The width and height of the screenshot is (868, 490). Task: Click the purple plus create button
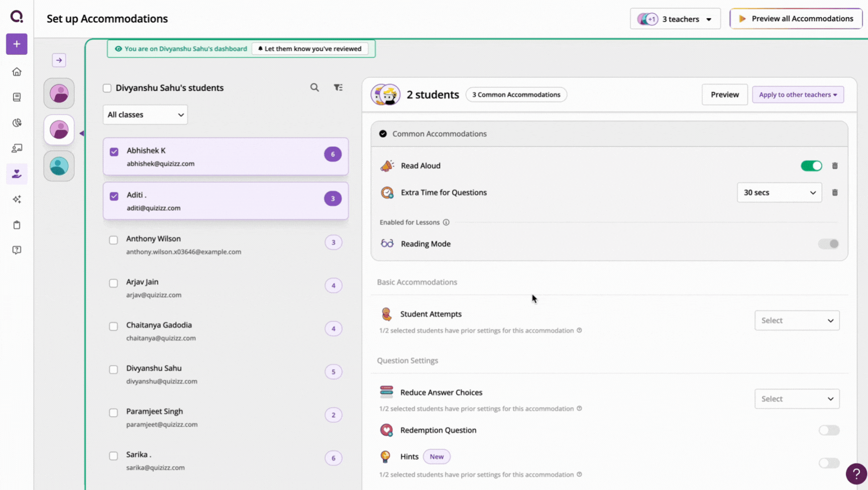[x=17, y=44]
